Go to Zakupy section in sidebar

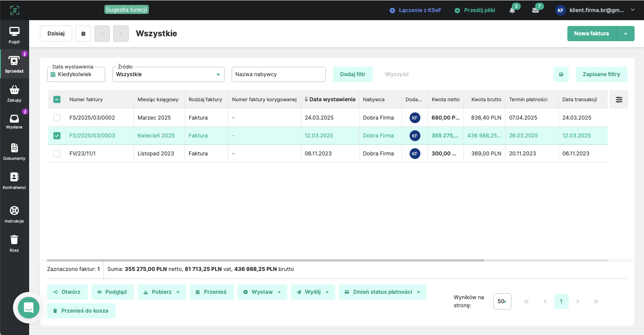click(14, 93)
